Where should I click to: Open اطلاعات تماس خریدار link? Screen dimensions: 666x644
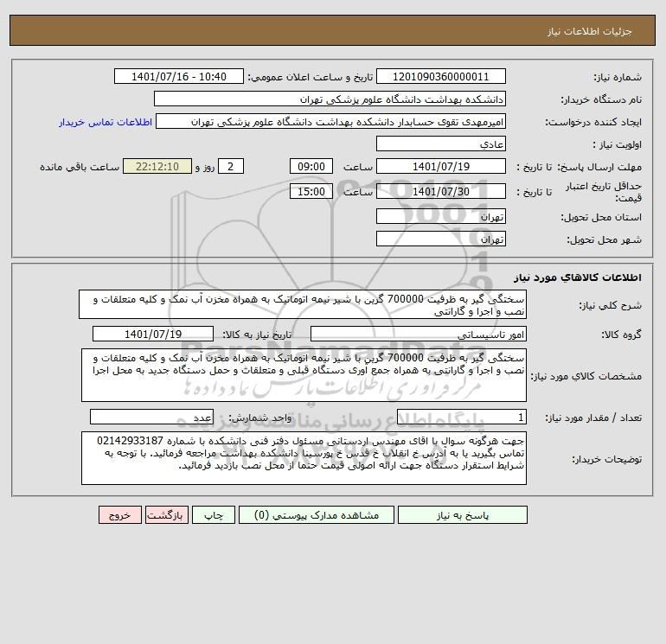click(106, 122)
